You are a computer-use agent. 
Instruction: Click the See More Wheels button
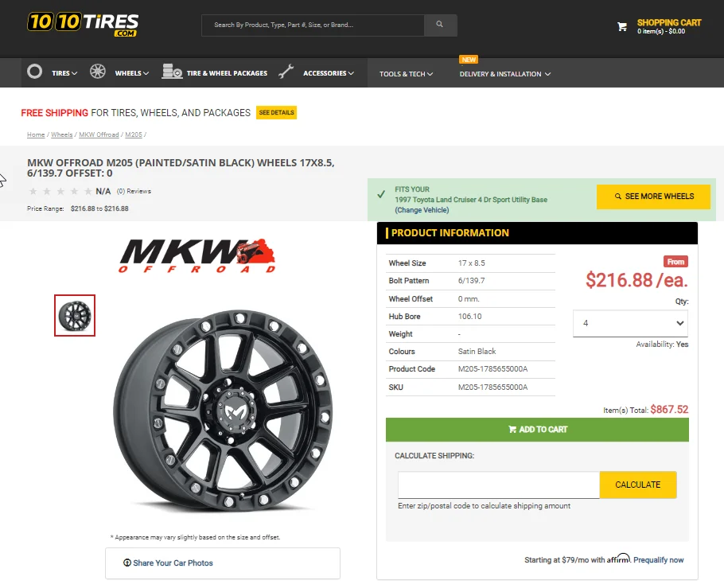pyautogui.click(x=653, y=197)
